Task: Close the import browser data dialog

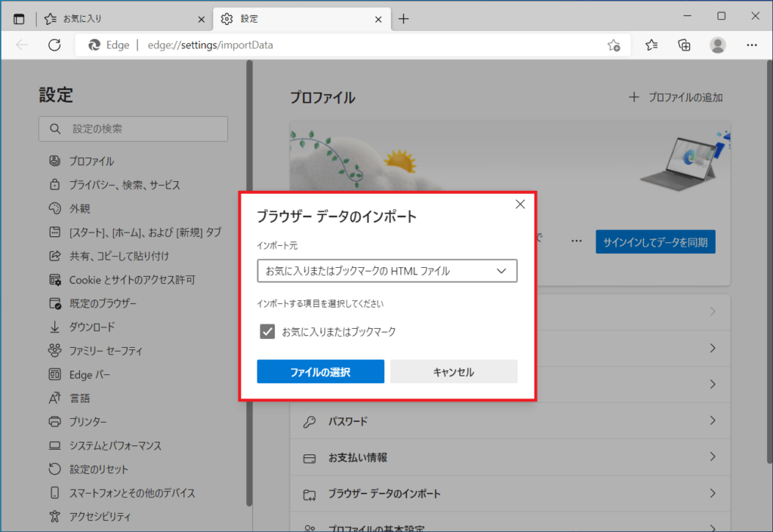Action: [x=519, y=204]
